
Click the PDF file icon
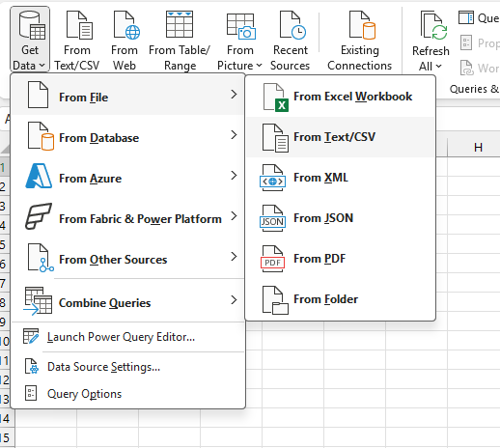272,259
